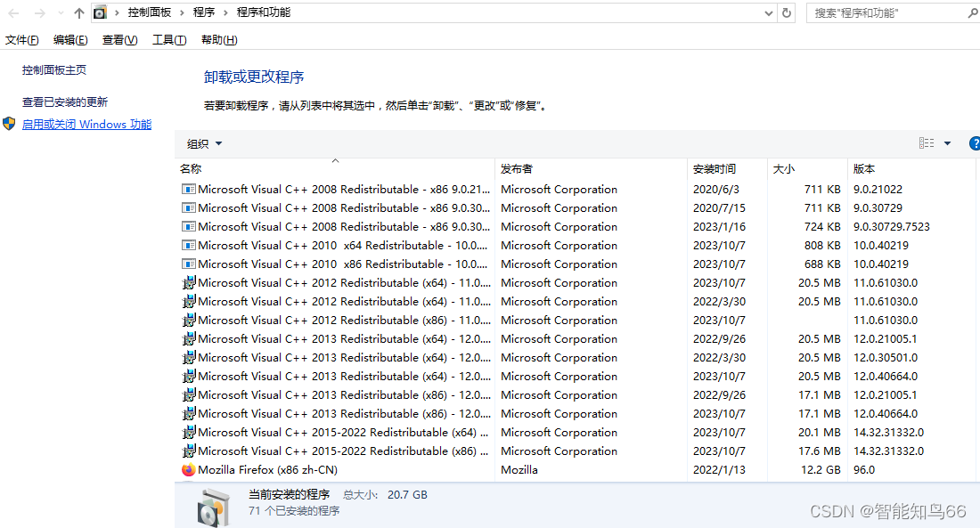Click the 17.6 MB size cell

820,451
